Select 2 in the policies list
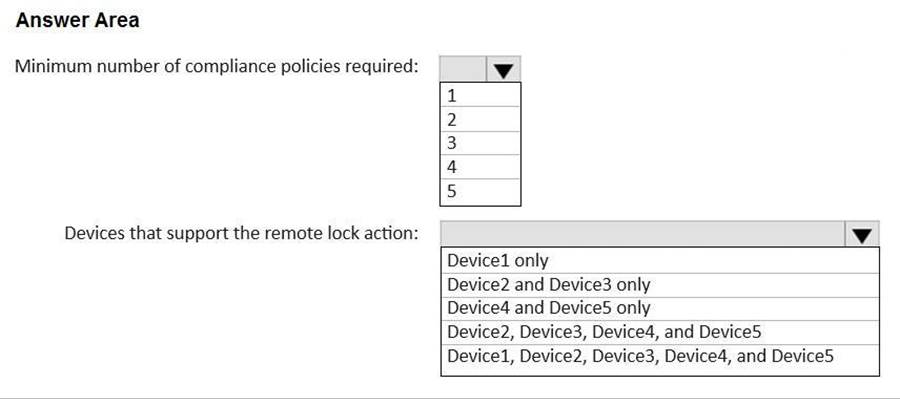900x399 pixels. click(480, 119)
